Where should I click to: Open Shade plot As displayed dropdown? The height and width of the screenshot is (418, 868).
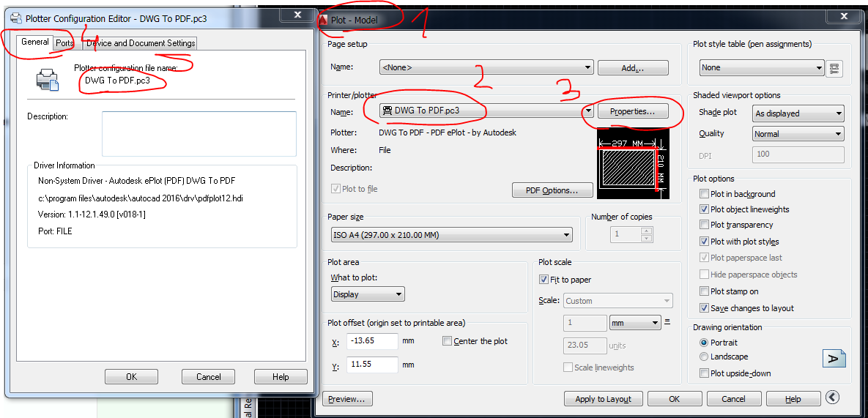click(798, 113)
